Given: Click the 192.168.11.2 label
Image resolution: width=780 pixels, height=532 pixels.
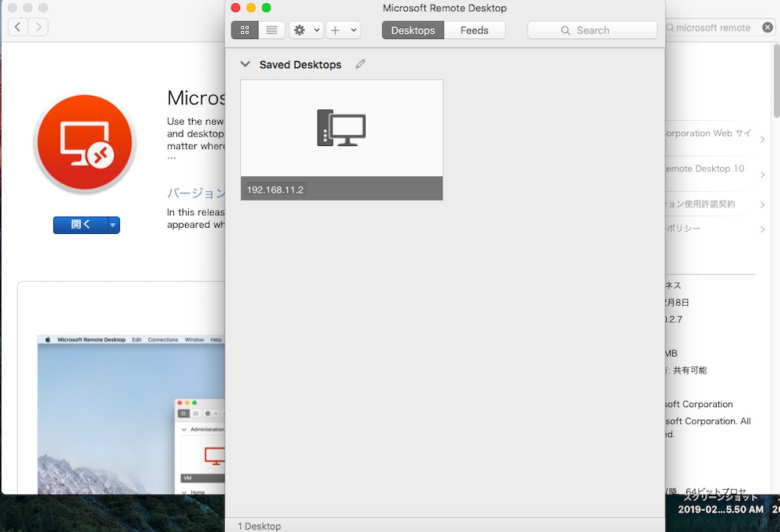Looking at the screenshot, I should coord(275,190).
